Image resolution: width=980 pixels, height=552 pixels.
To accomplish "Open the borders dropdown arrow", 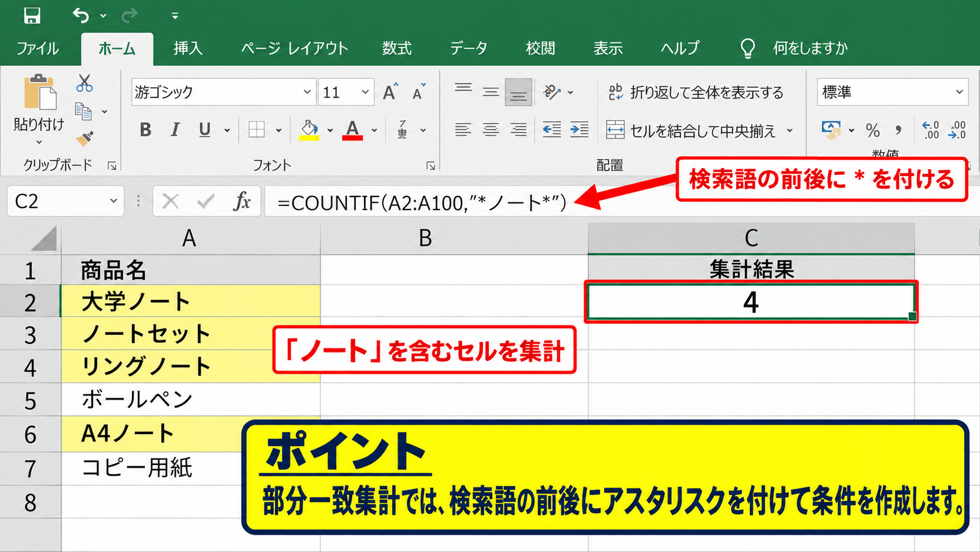I will click(x=279, y=130).
